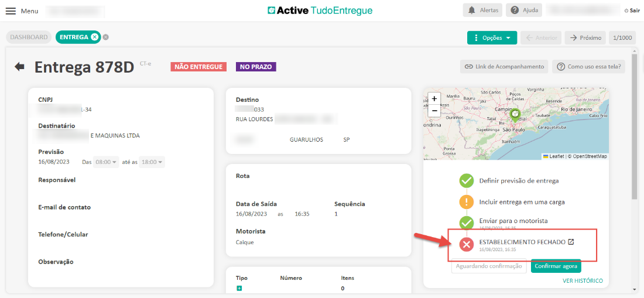The image size is (644, 298).
Task: Open Link de Acompanhamento
Action: coord(504,67)
